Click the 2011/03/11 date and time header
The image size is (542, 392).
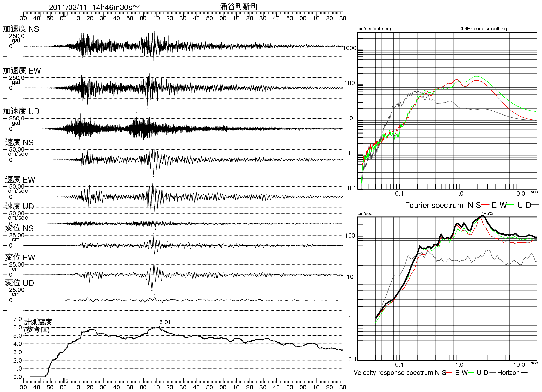[94, 7]
